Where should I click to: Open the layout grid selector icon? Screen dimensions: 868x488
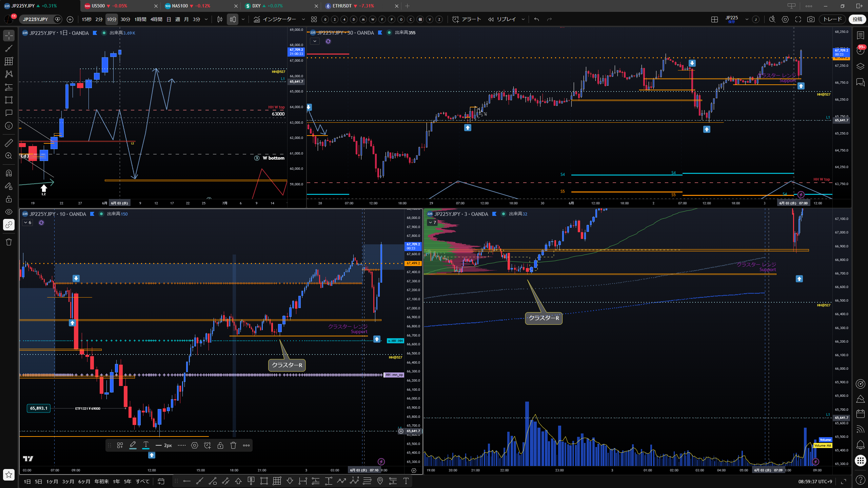(714, 19)
